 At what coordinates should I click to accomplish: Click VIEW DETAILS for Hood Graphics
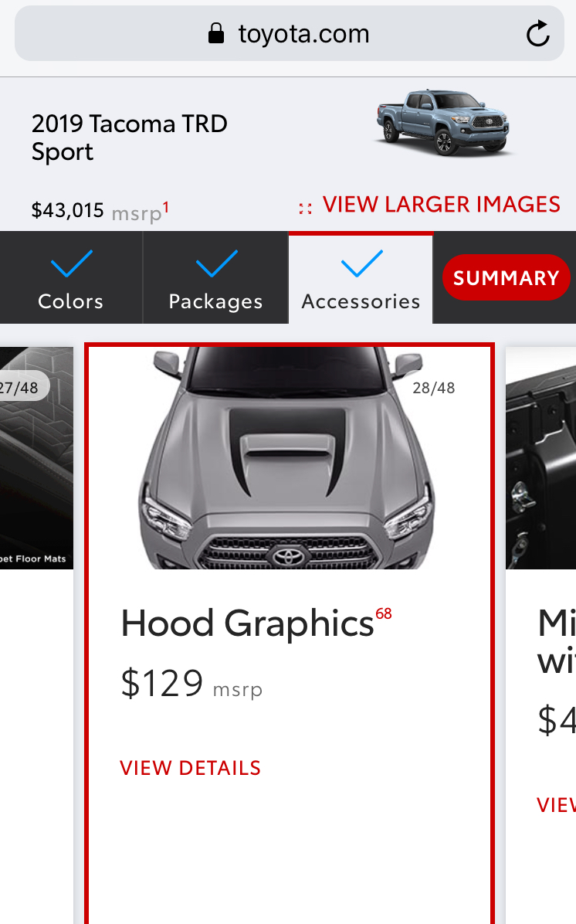(x=190, y=768)
